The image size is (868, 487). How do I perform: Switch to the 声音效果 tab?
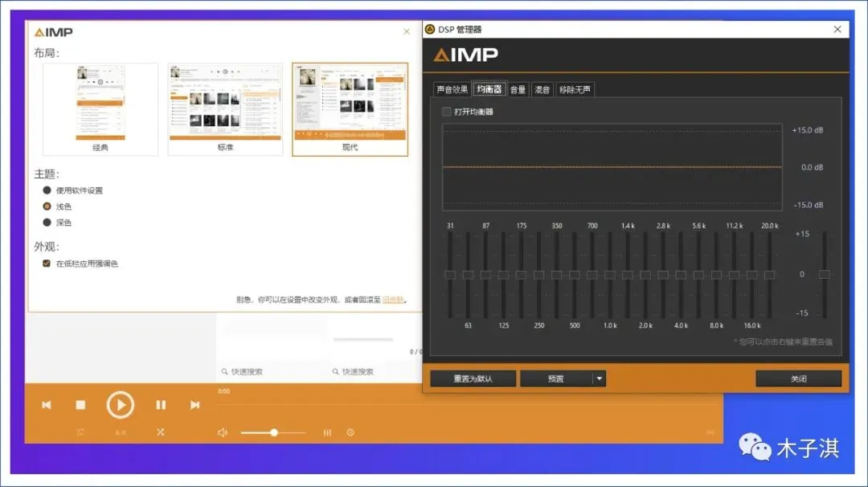(452, 90)
